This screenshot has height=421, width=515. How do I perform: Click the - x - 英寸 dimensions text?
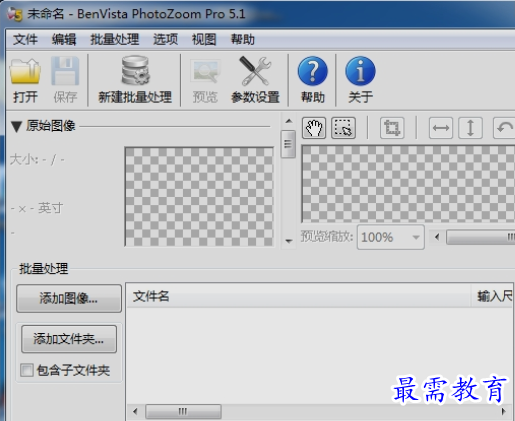[37, 208]
